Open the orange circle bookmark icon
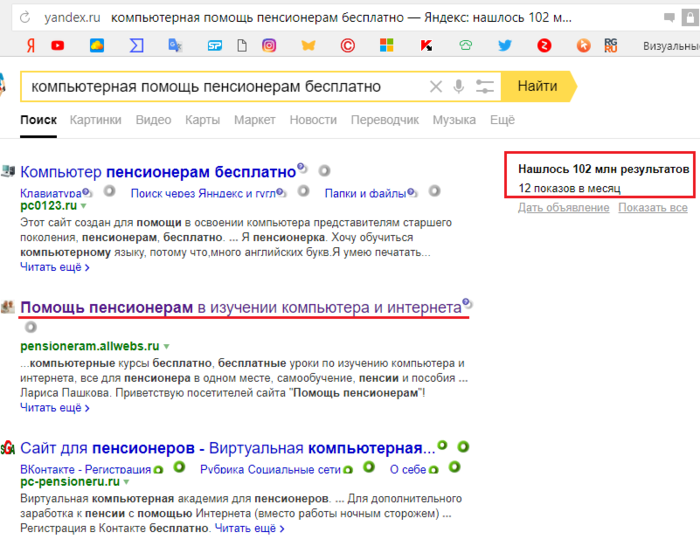The height and width of the screenshot is (546, 700). click(583, 46)
